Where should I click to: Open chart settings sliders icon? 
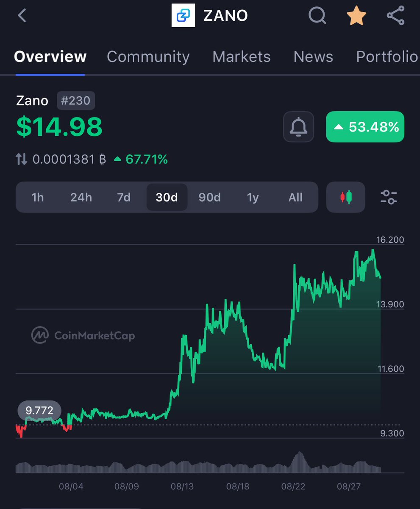(x=389, y=197)
